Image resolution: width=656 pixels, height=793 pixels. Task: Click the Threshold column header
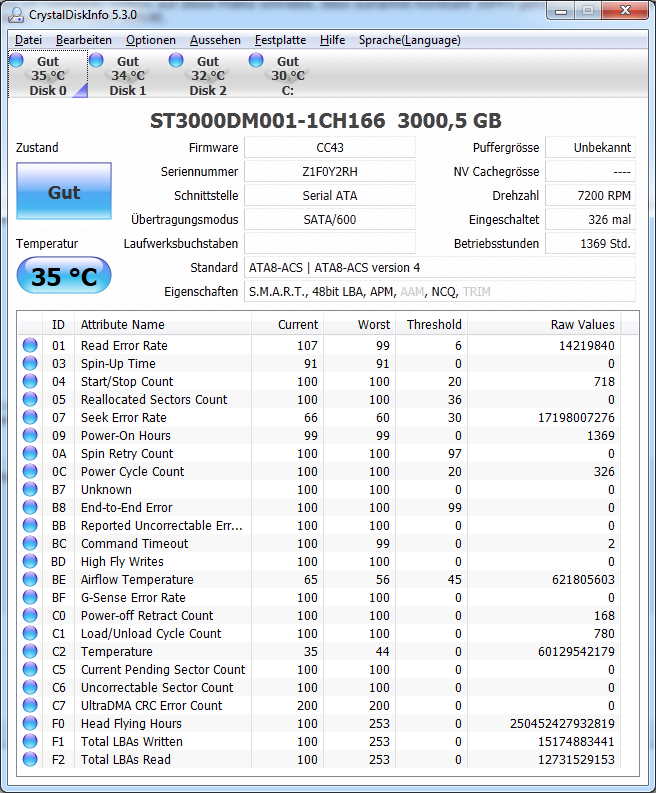click(x=431, y=325)
